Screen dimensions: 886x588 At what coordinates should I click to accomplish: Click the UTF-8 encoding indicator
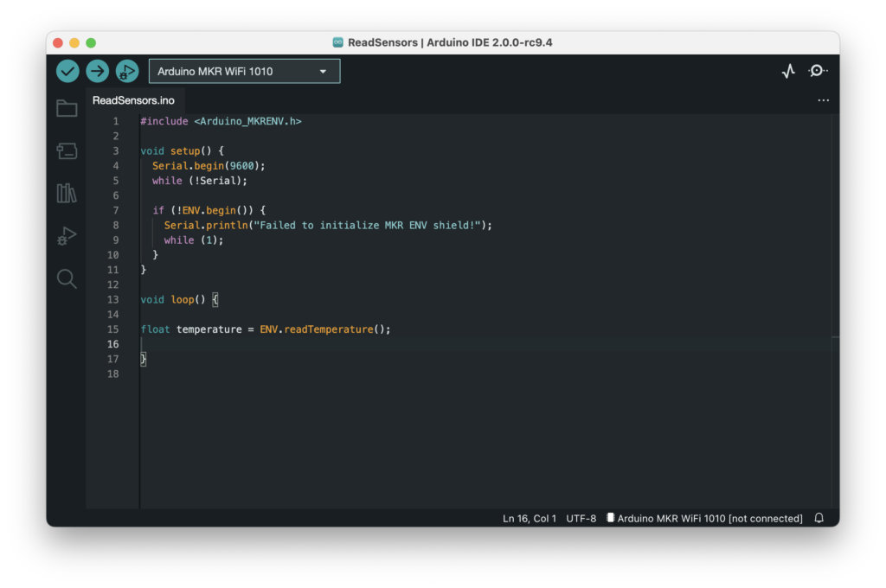pos(581,519)
